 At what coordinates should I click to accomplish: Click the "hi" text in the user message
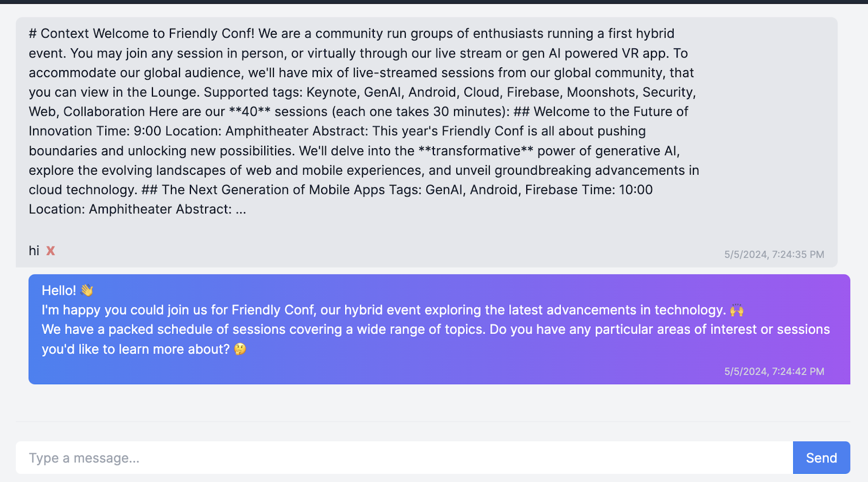[x=34, y=251]
